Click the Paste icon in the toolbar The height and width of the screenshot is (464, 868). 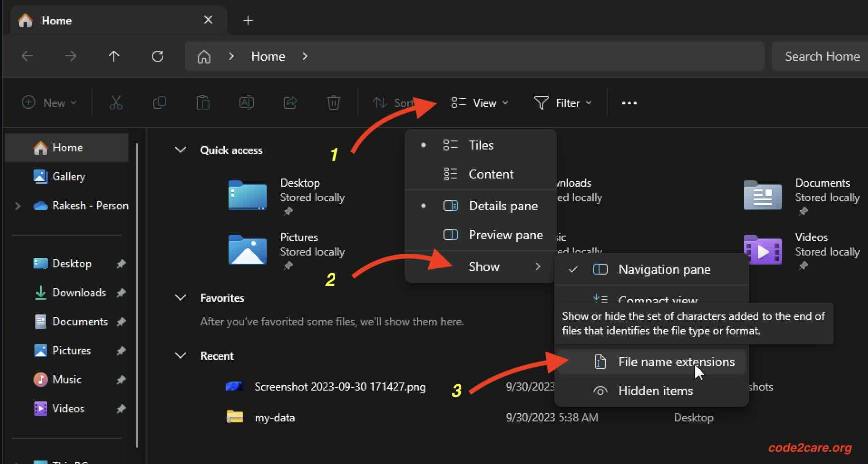point(203,103)
